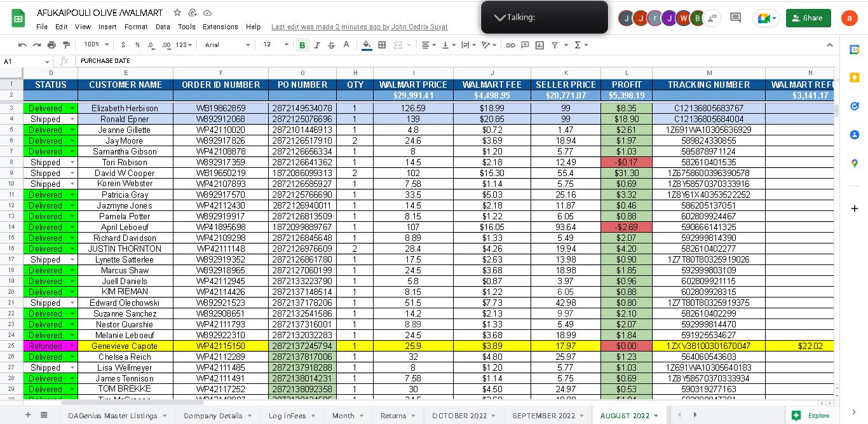Open Keep notes in side panel
Viewport: 868px width, 424px height.
pyautogui.click(x=854, y=78)
